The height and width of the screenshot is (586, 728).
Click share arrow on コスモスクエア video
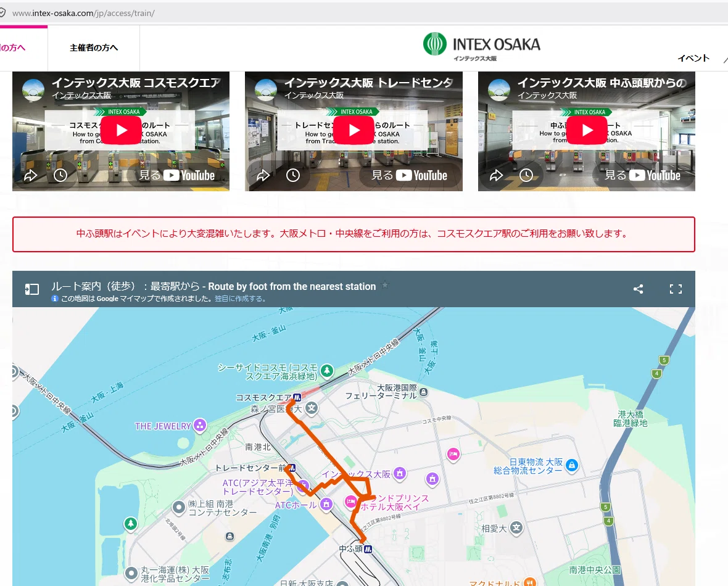31,175
